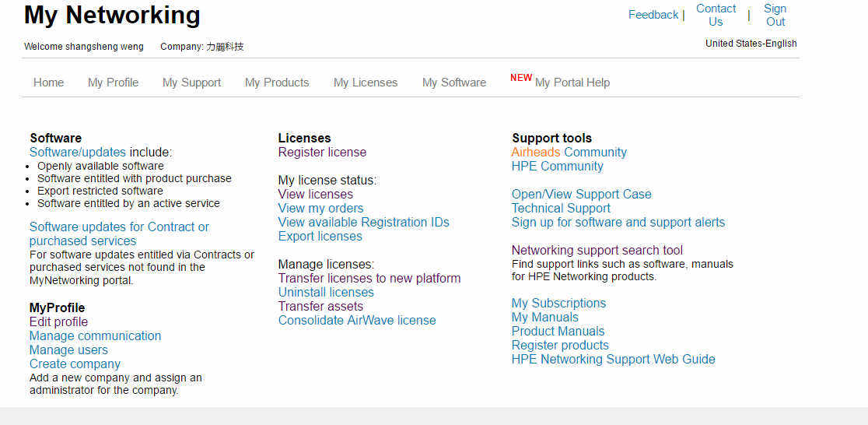
Task: Open the My Profile menu
Action: (113, 83)
